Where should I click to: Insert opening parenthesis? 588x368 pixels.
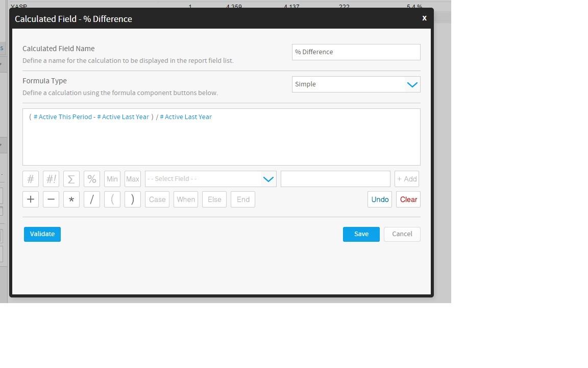tap(112, 199)
